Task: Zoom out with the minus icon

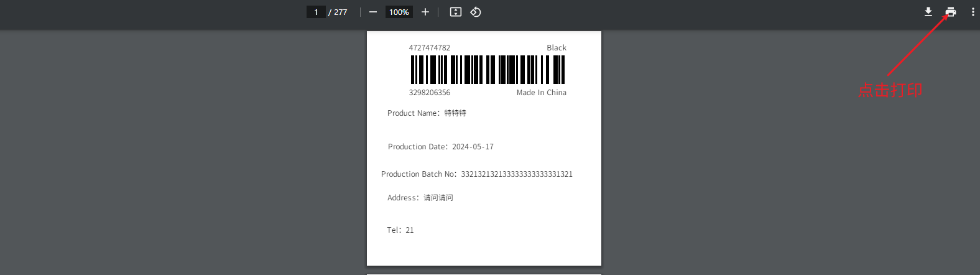Action: (372, 12)
